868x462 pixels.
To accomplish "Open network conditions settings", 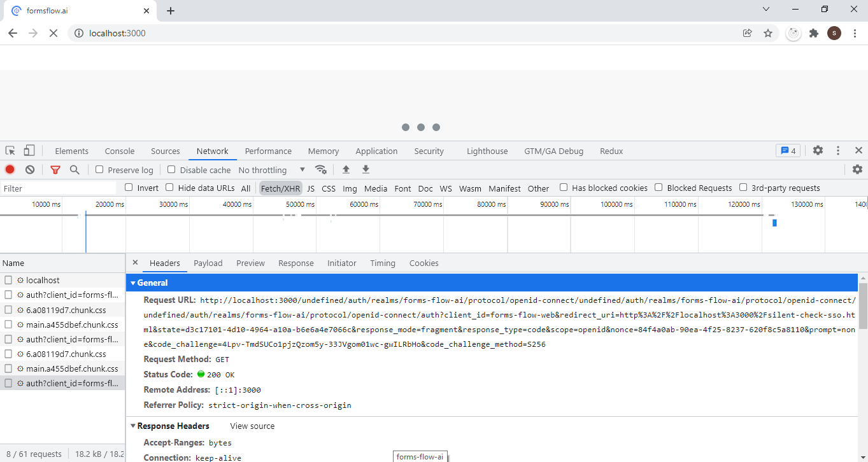I will tap(321, 169).
